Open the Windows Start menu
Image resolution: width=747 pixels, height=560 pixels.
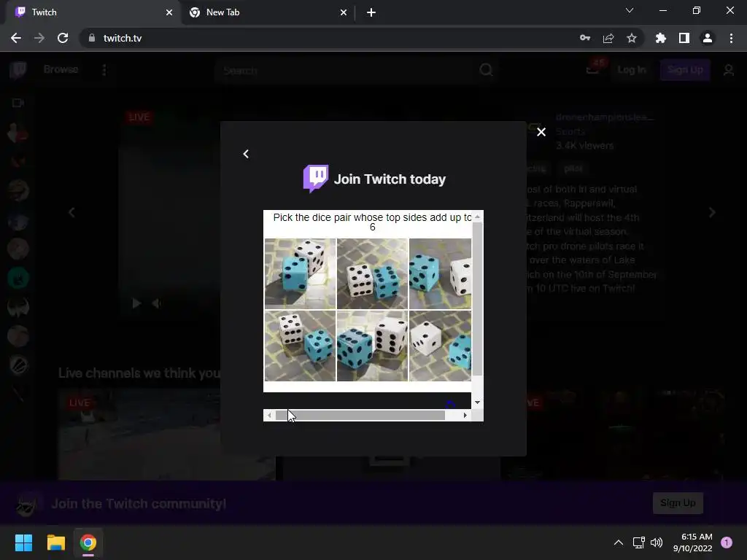tap(23, 542)
